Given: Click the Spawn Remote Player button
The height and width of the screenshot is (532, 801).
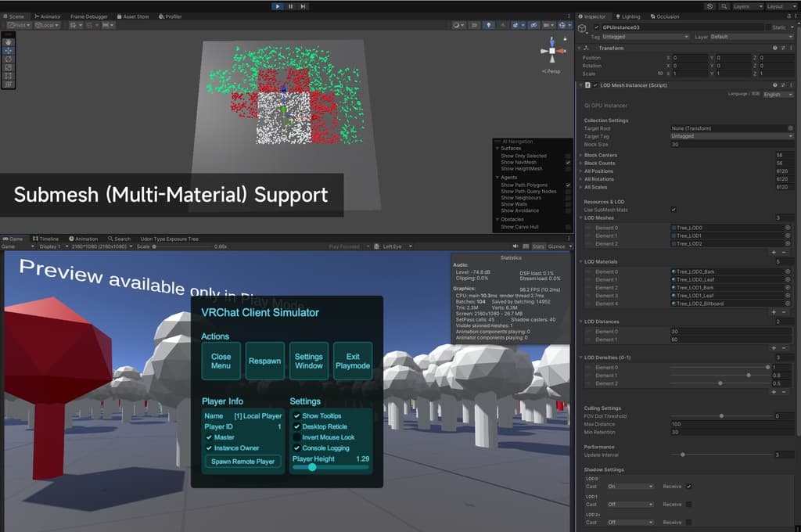Looking at the screenshot, I should 243,462.
